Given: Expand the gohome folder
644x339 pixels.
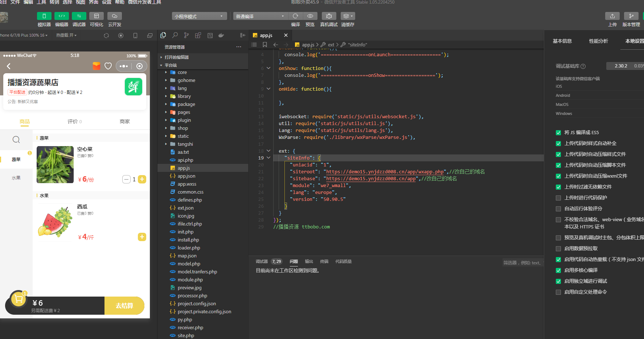Looking at the screenshot, I should 203,80.
